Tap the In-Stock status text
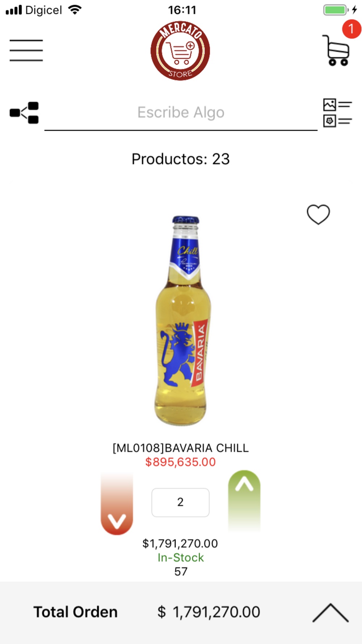The image size is (362, 644). (181, 558)
